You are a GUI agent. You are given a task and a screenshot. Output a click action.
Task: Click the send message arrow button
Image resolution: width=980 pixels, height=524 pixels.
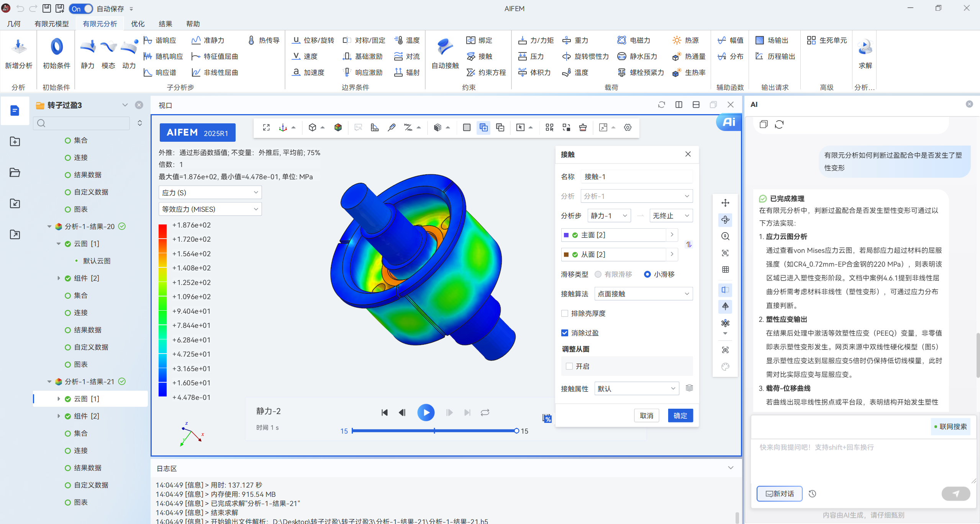click(x=956, y=494)
